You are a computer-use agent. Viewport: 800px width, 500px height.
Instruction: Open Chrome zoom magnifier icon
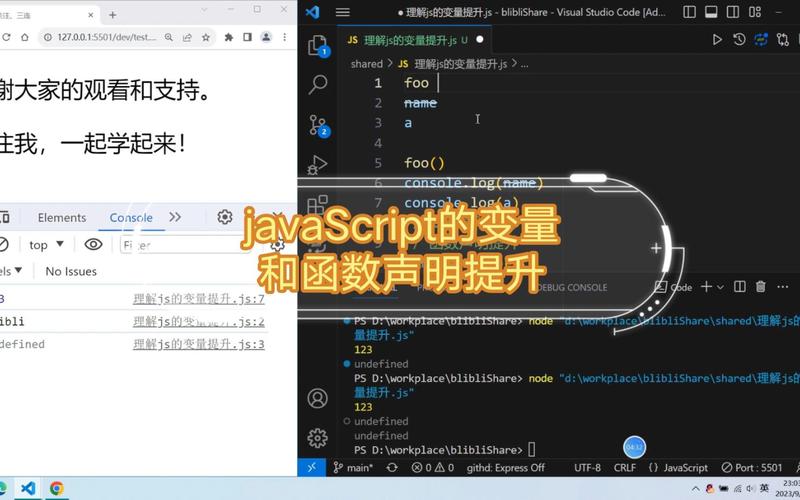(x=168, y=37)
